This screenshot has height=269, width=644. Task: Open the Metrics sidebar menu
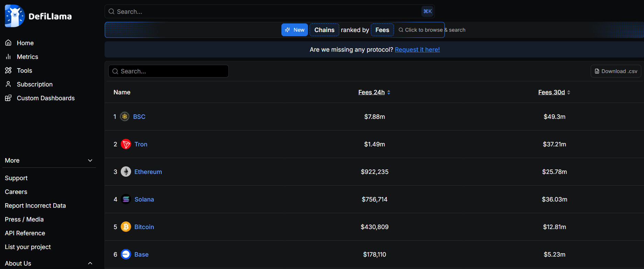pyautogui.click(x=27, y=57)
